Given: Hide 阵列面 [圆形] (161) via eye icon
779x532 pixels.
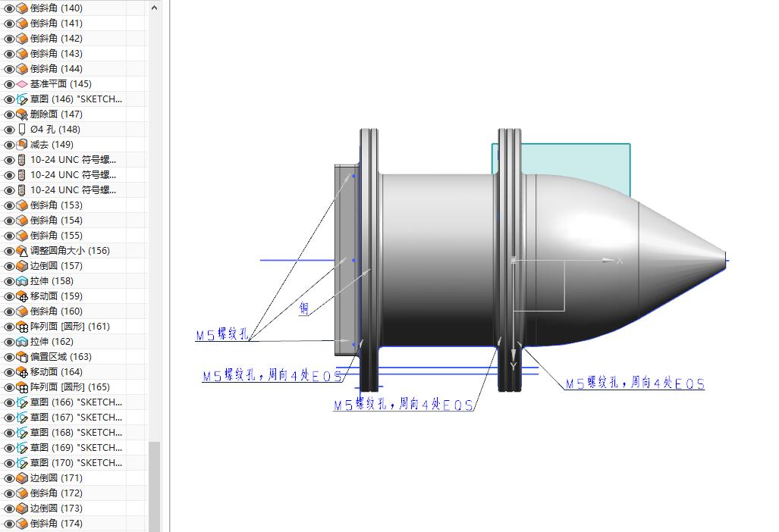Looking at the screenshot, I should pos(9,327).
